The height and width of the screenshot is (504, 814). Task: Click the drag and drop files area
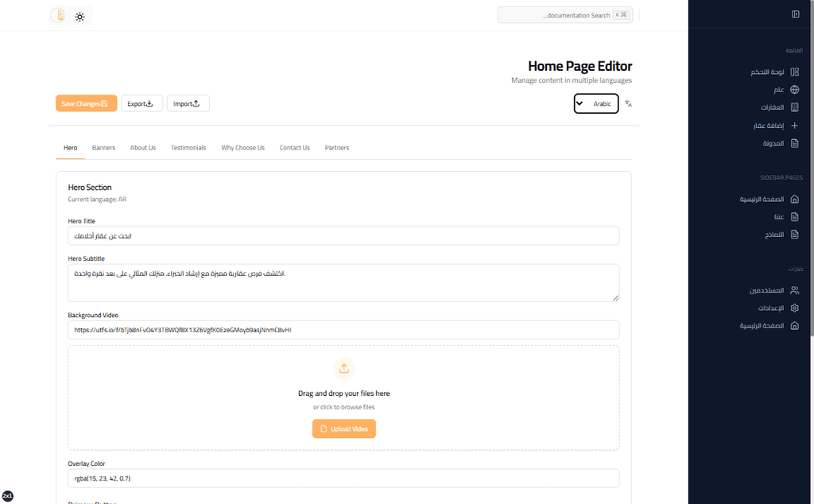pos(343,398)
